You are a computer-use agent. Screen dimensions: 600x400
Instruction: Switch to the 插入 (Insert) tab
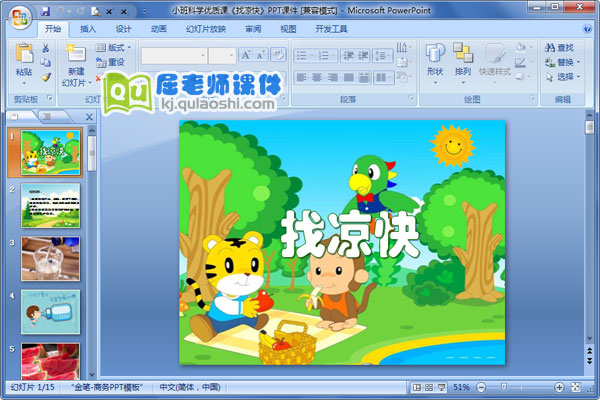point(88,29)
